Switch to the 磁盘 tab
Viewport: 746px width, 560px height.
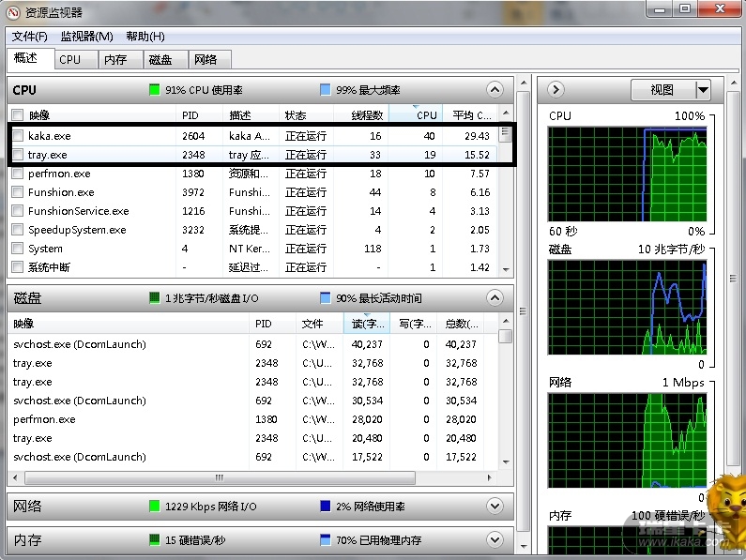point(165,59)
